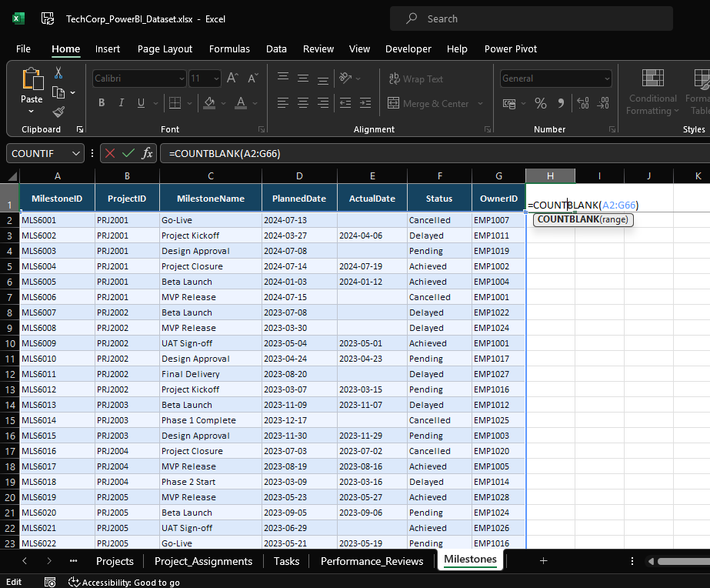Image resolution: width=710 pixels, height=588 pixels.
Task: Cancel the formula entry with X
Action: point(109,154)
